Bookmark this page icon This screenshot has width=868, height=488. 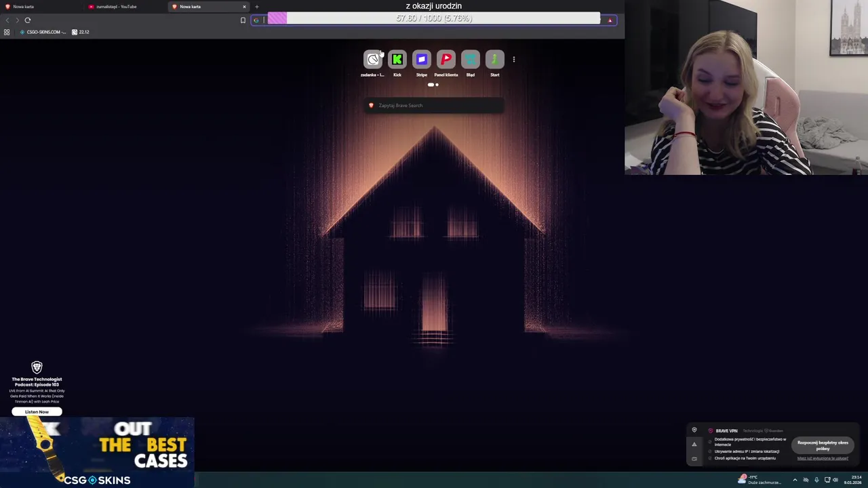[x=243, y=20]
